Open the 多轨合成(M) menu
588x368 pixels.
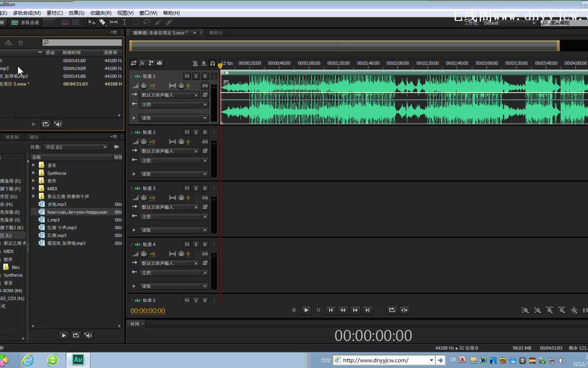click(x=27, y=13)
